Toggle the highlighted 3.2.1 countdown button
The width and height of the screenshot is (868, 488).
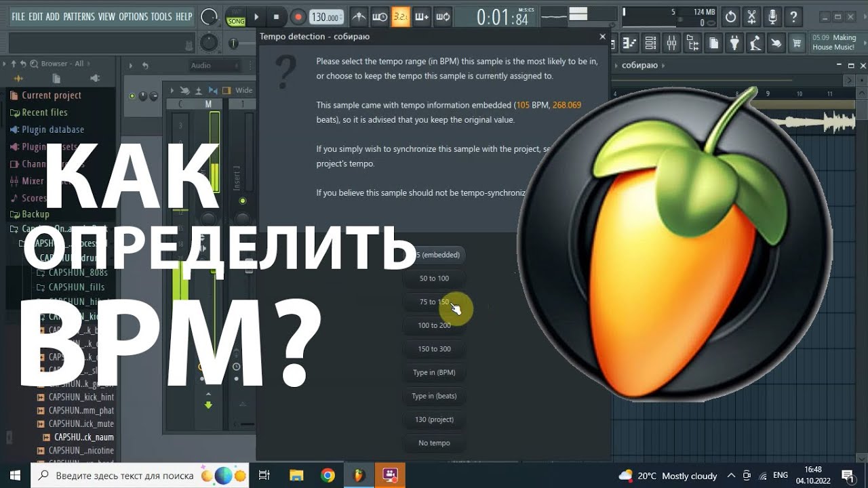coord(401,17)
